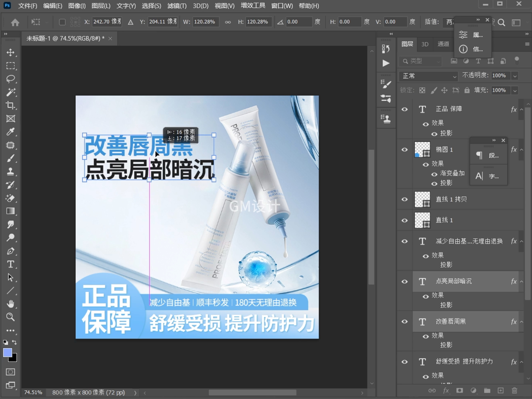Open the Home screen icon
Viewport: 532px width, 399px height.
(15, 22)
